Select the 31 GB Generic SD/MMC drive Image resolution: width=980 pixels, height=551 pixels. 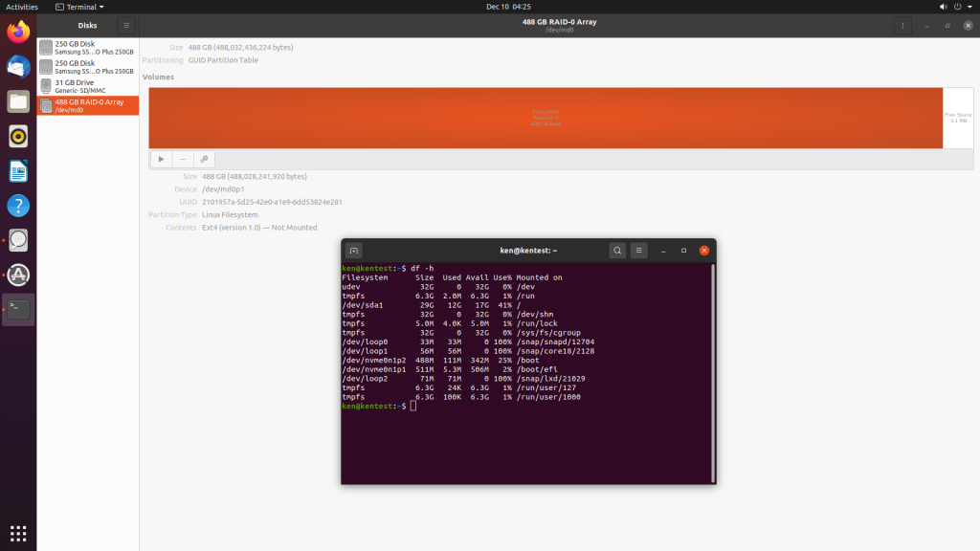coord(87,86)
